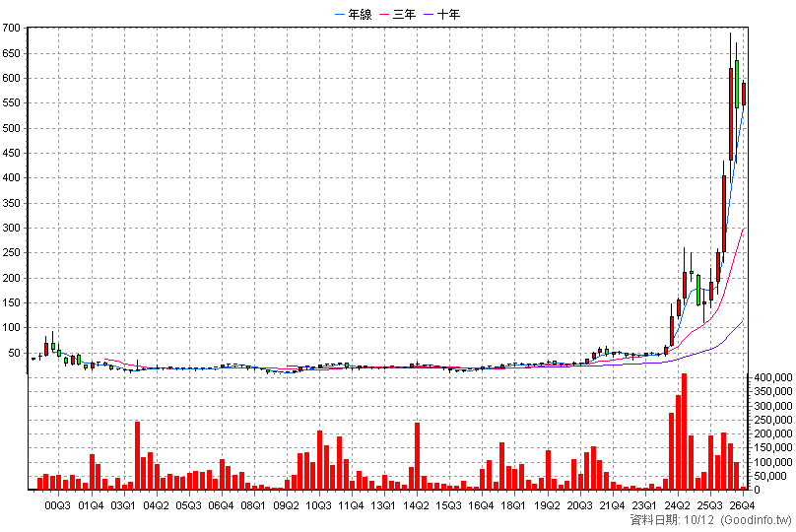
Task: Click the 300,000 volume axis label
Action: [773, 406]
